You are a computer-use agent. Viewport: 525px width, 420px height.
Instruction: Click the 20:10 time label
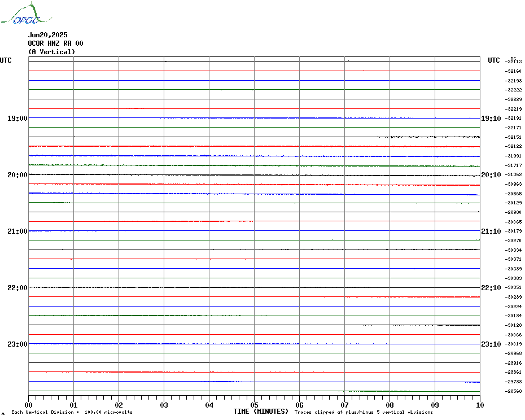click(491, 175)
